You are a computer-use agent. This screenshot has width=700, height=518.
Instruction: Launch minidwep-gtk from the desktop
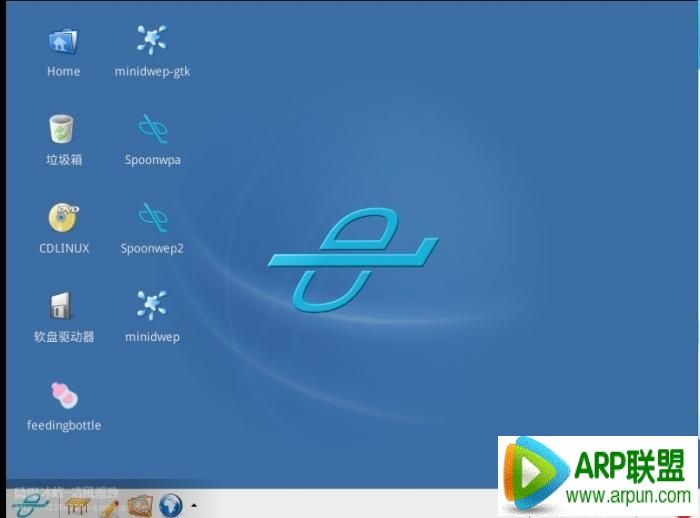[x=152, y=40]
